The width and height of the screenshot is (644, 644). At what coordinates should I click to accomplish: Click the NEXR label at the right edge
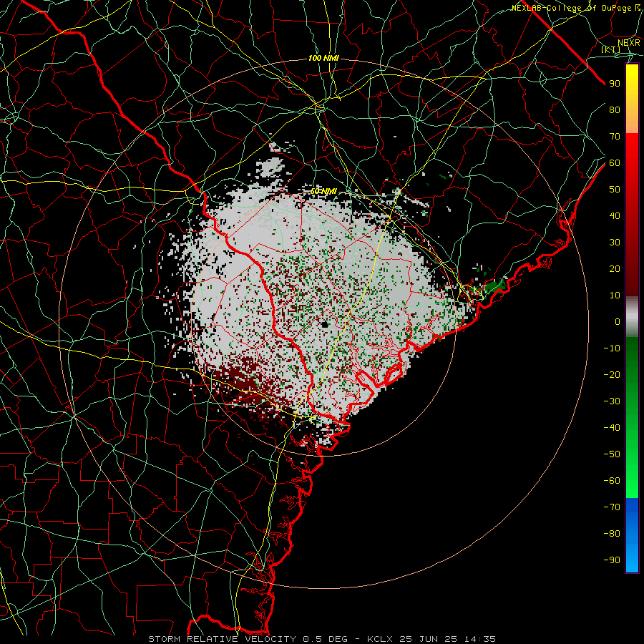[629, 43]
